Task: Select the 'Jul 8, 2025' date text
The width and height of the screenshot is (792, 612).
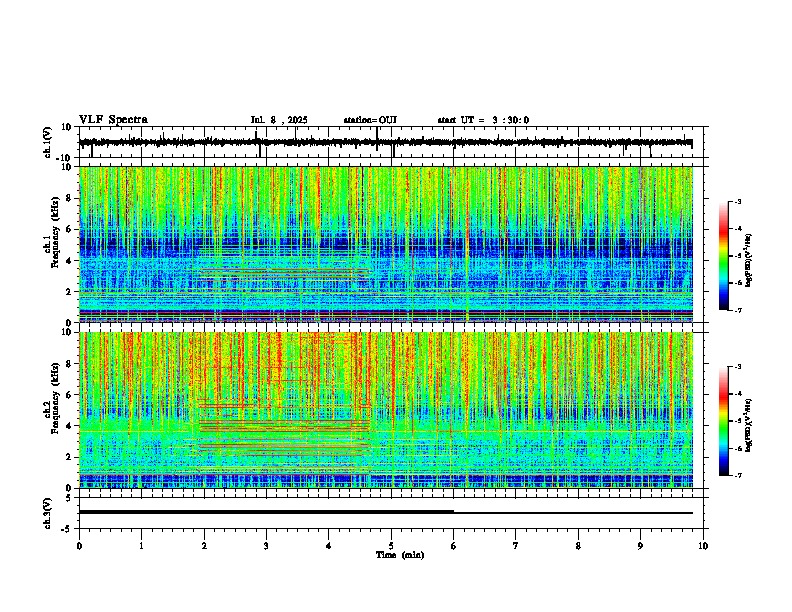Action: click(x=279, y=120)
